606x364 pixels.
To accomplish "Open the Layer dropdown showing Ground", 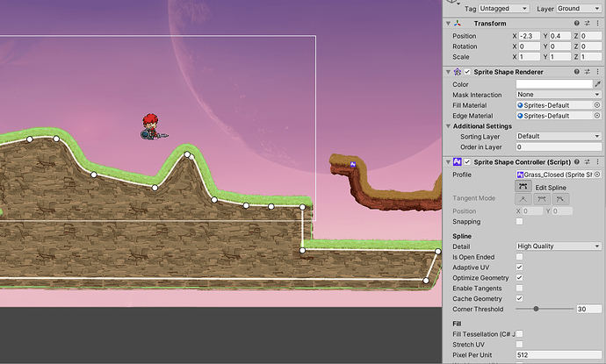I will click(579, 8).
